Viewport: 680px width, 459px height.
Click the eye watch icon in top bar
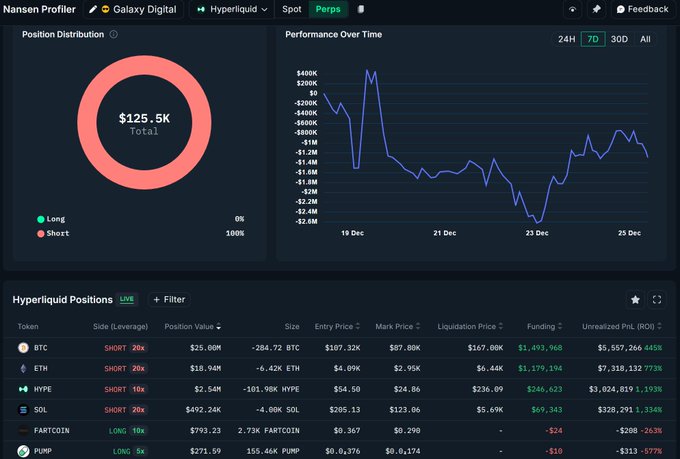572,9
